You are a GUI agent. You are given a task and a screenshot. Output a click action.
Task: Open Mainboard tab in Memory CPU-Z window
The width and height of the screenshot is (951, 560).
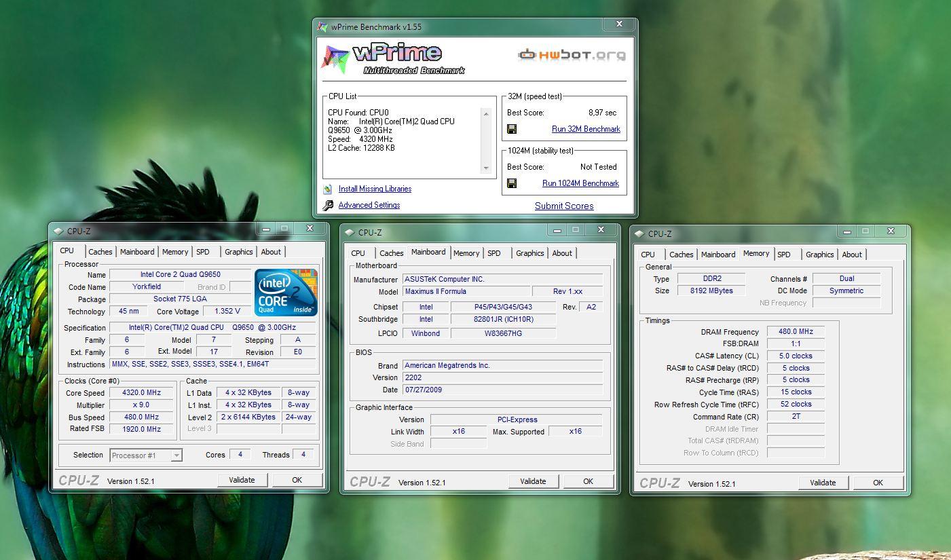coord(718,255)
